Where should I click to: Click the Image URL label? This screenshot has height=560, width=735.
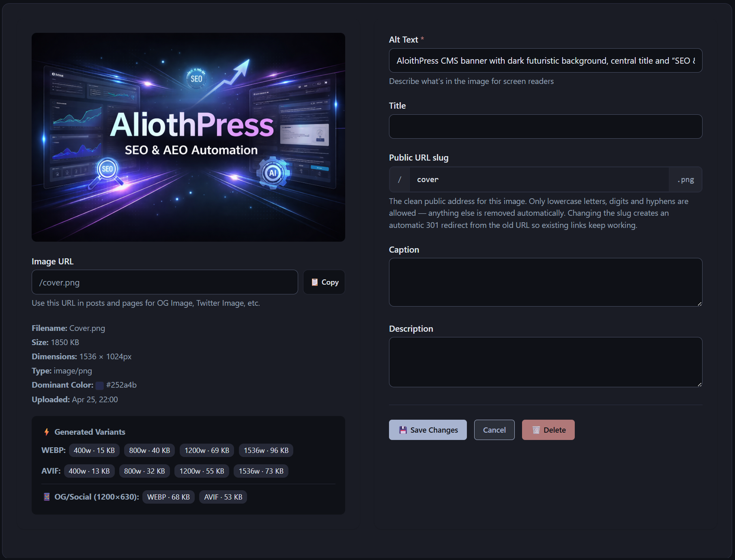[x=52, y=261]
